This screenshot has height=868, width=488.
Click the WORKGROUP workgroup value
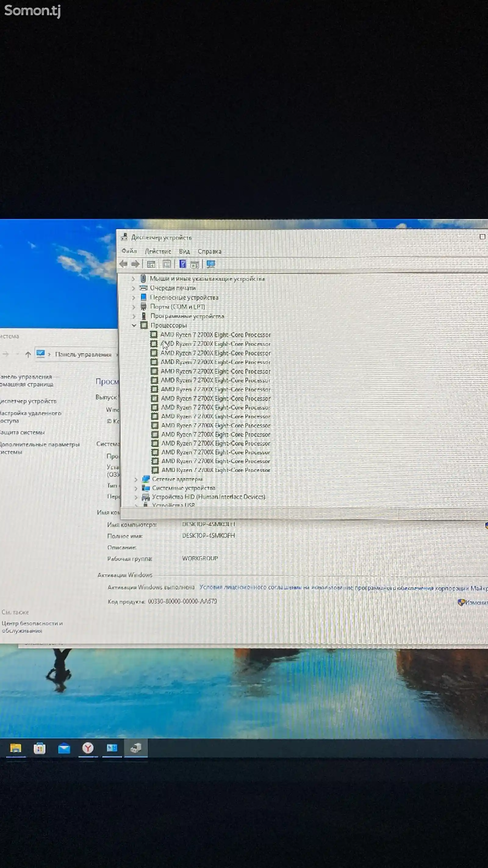(x=200, y=558)
